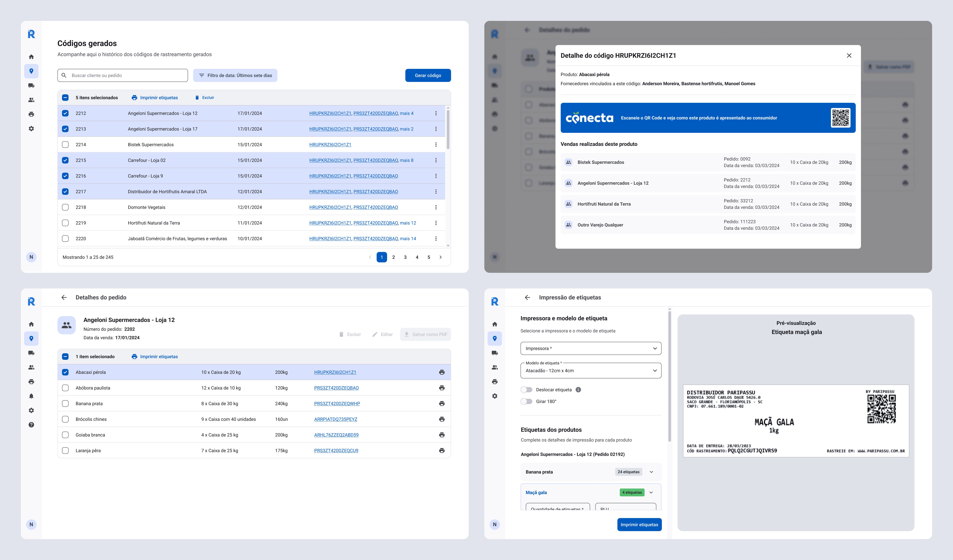The width and height of the screenshot is (953, 560).
Task: Click the printer icon in the Banana prata row
Action: pos(442,404)
